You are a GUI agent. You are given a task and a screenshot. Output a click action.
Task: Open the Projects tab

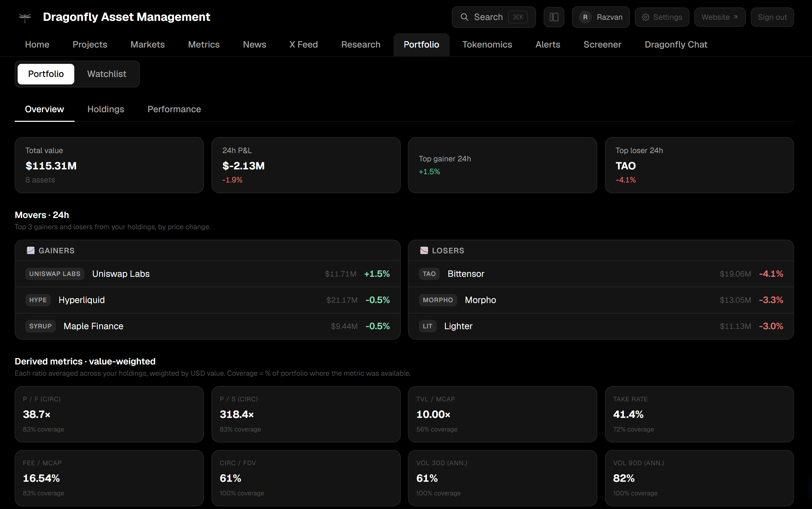(x=90, y=44)
